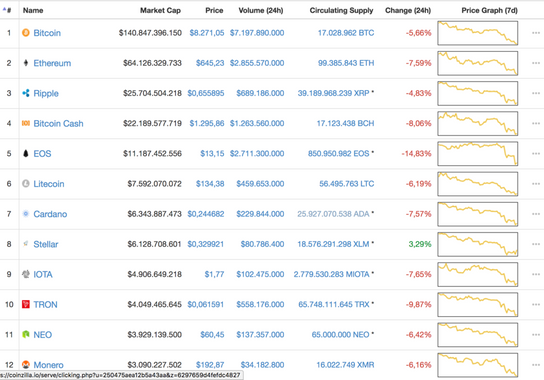Select TRON's -9,87% change value

419,305
